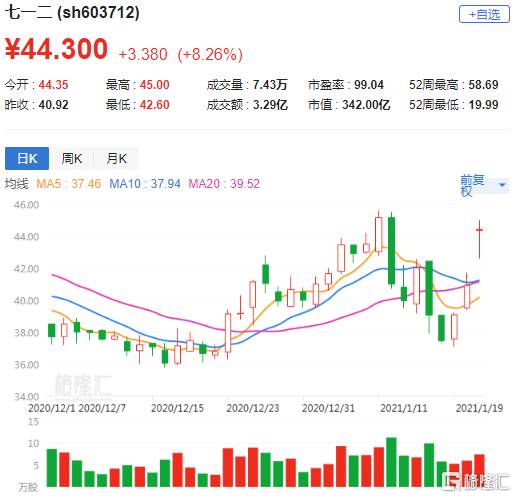
Task: Select the last red volume bar
Action: tap(479, 470)
